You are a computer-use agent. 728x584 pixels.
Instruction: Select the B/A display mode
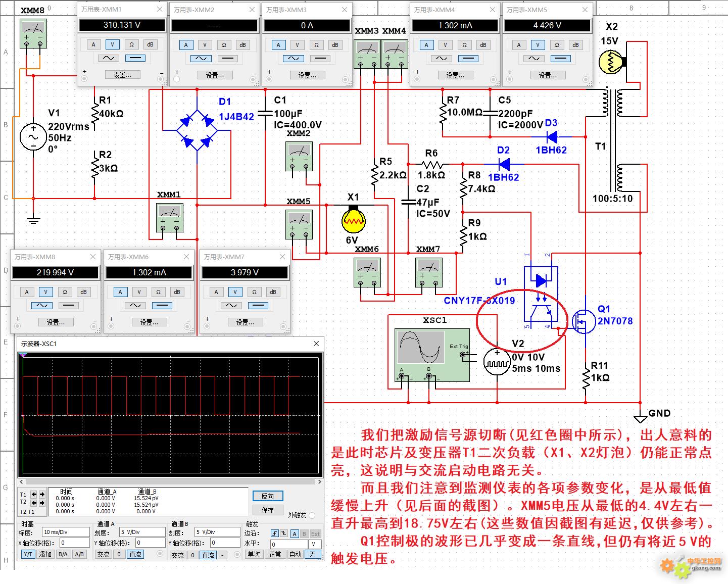coord(63,554)
